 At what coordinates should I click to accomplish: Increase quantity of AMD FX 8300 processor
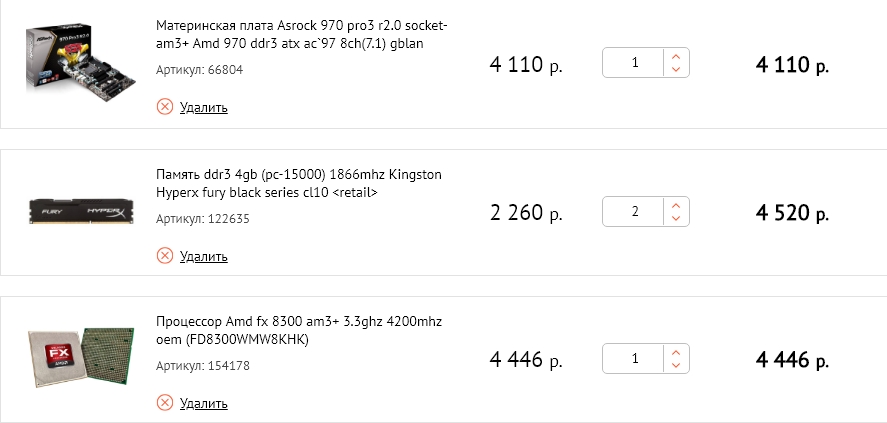pos(676,352)
